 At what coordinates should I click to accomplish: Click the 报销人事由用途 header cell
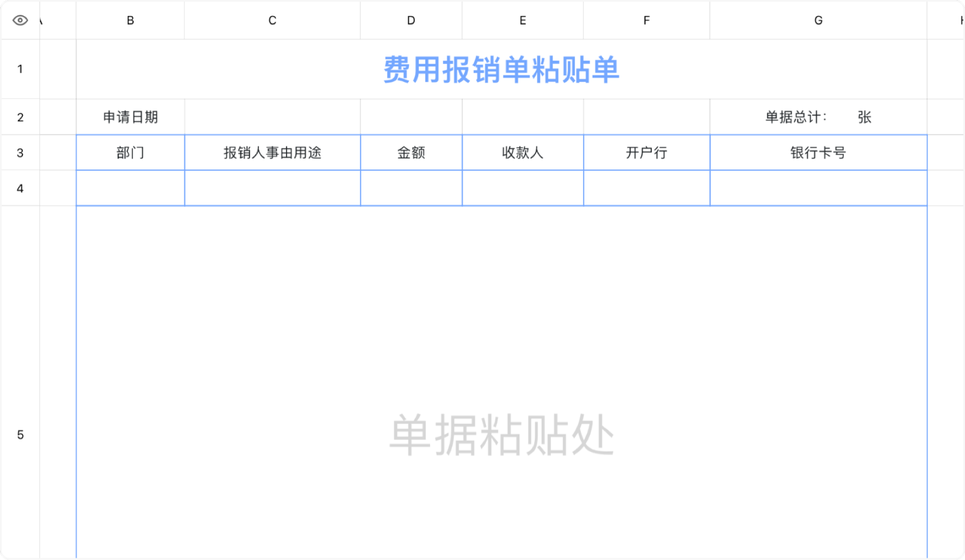point(272,153)
